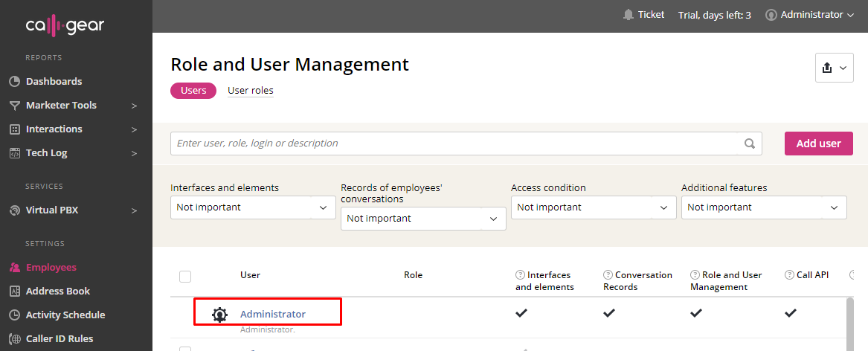This screenshot has width=868, height=351.
Task: Click the search magnifier icon
Action: pyautogui.click(x=750, y=144)
